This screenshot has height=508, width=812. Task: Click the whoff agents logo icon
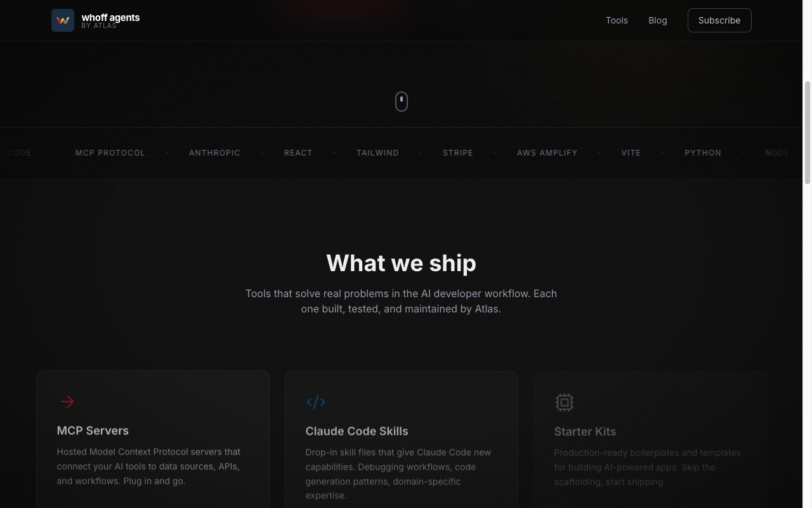(63, 20)
